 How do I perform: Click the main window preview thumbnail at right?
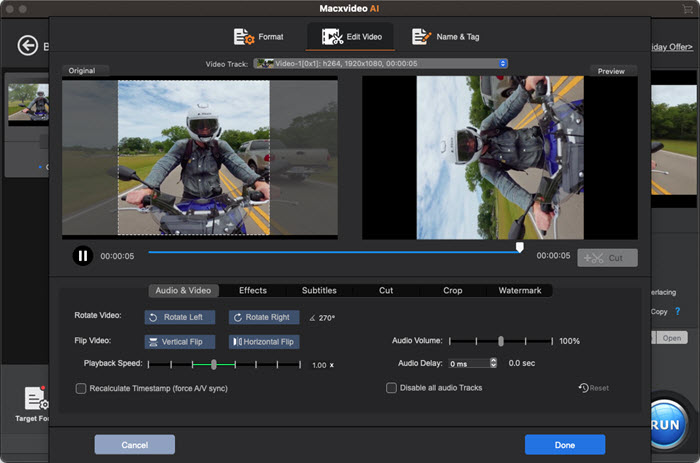tap(674, 140)
